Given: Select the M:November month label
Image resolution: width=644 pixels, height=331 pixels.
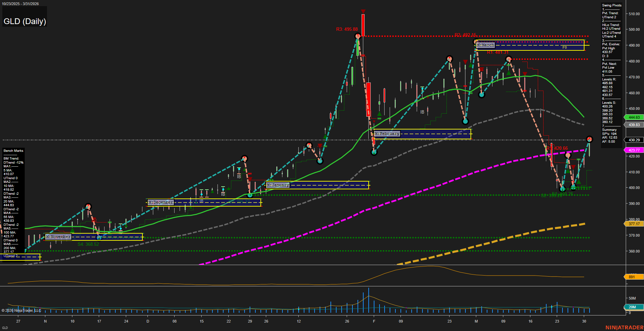Looking at the screenshot, I should 58,237.
